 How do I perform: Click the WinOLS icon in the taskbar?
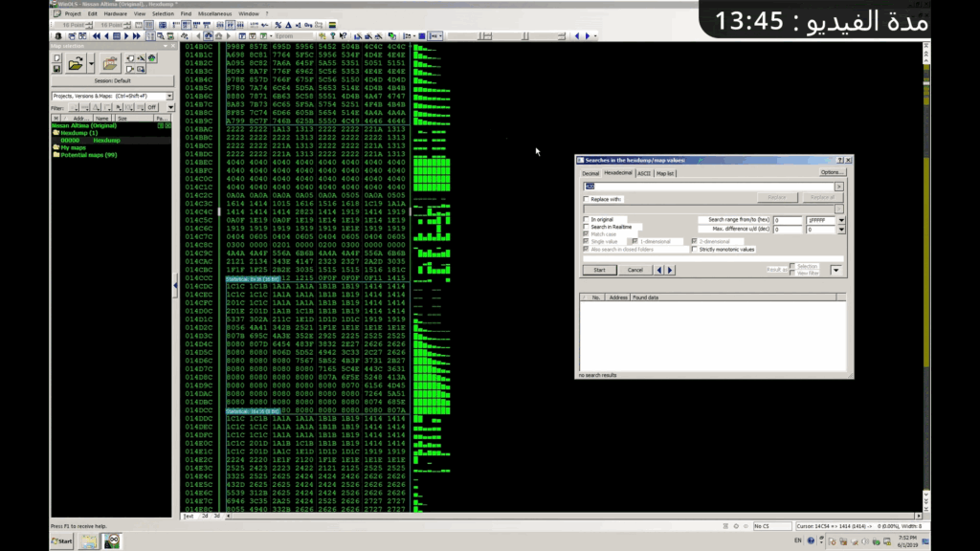click(114, 540)
